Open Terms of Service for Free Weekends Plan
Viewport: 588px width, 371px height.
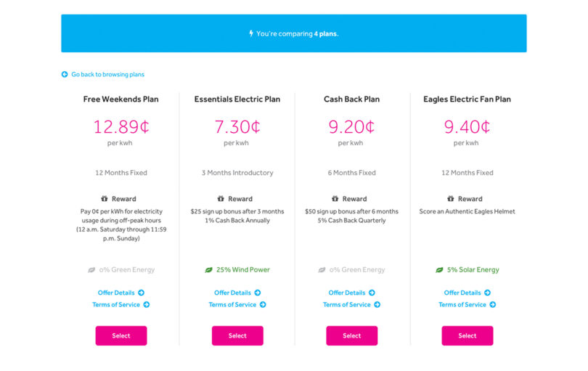[116, 305]
